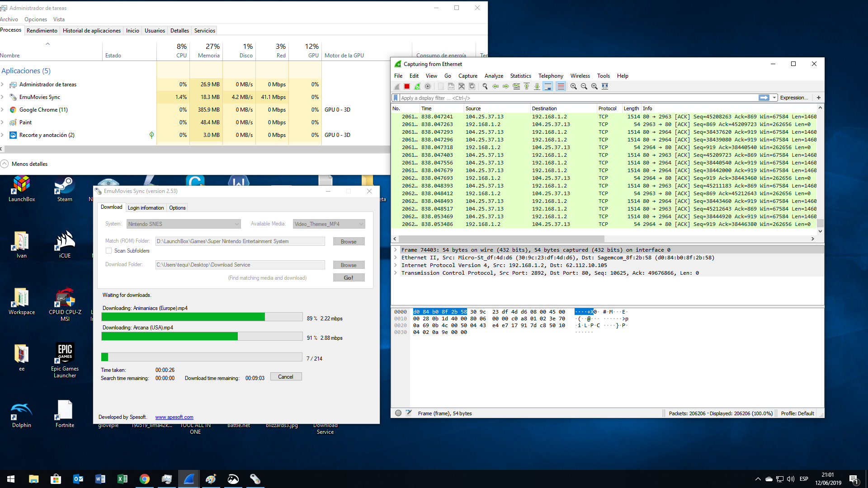This screenshot has height=488, width=868.
Task: Switch to Login information tab
Action: pos(146,208)
